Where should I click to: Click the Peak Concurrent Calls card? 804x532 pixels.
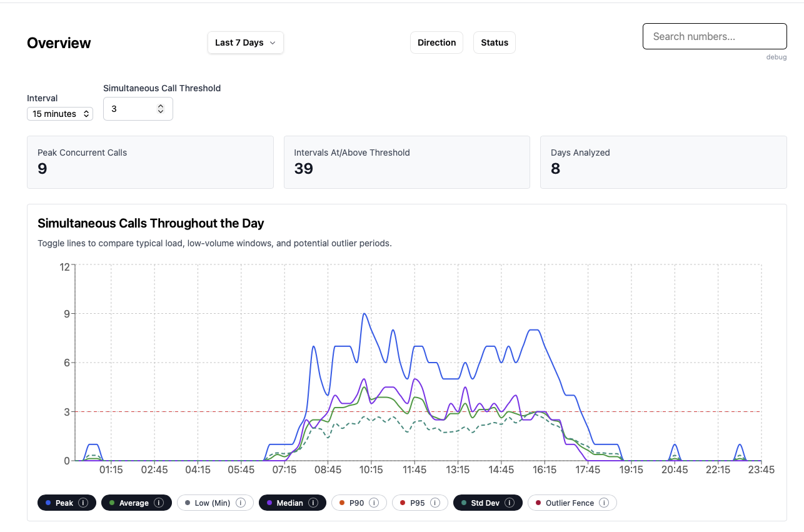point(150,162)
